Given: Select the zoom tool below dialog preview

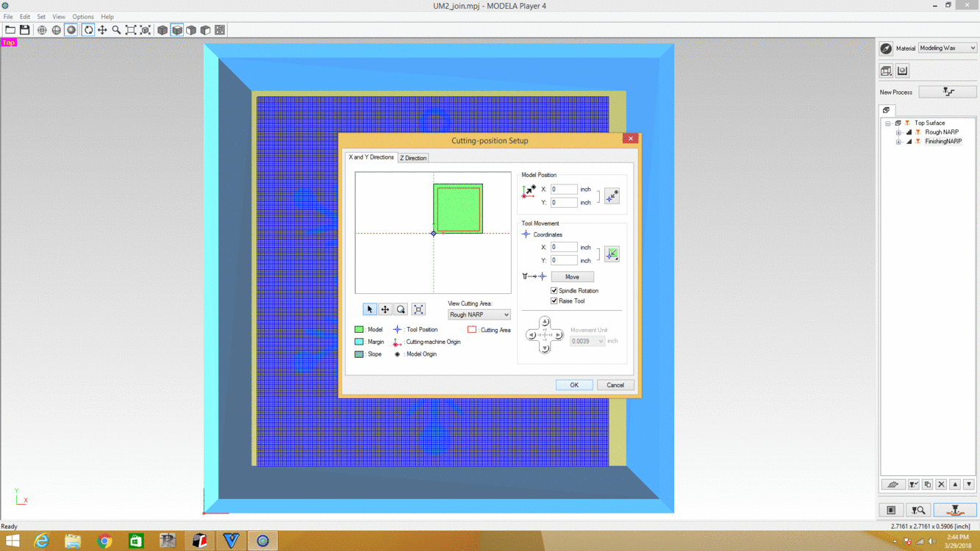Looking at the screenshot, I should pyautogui.click(x=401, y=309).
